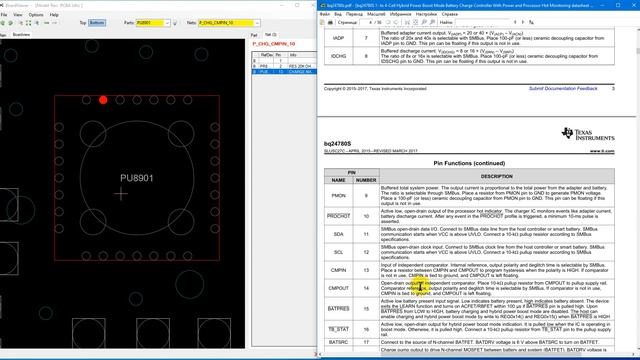
Task: Click the SCL pin name cell
Action: tap(338, 252)
